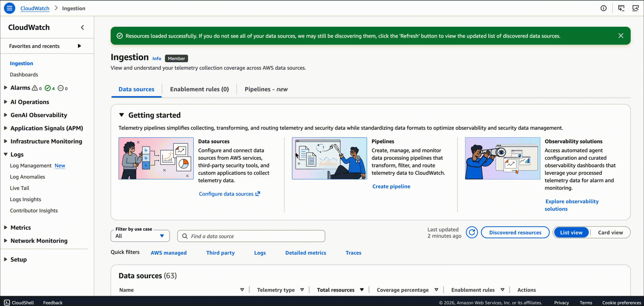Sort by Telemetry type column arrow
The width and height of the screenshot is (644, 306).
(x=302, y=290)
